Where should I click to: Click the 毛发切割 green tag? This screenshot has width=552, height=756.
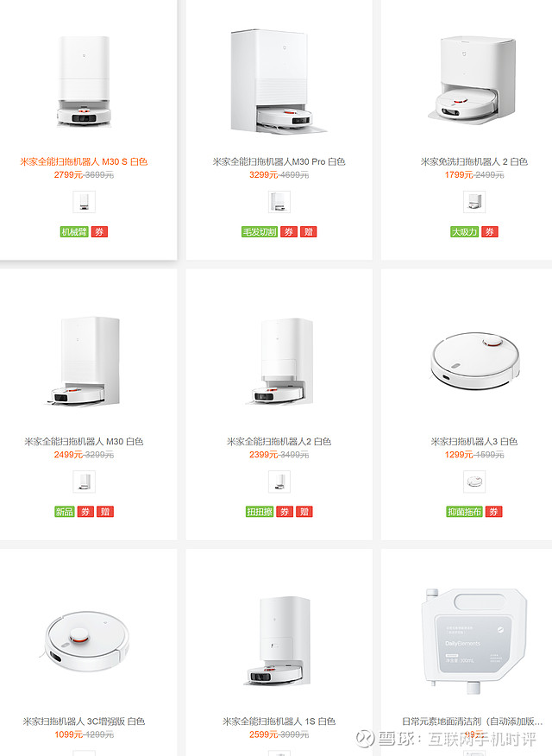click(260, 232)
